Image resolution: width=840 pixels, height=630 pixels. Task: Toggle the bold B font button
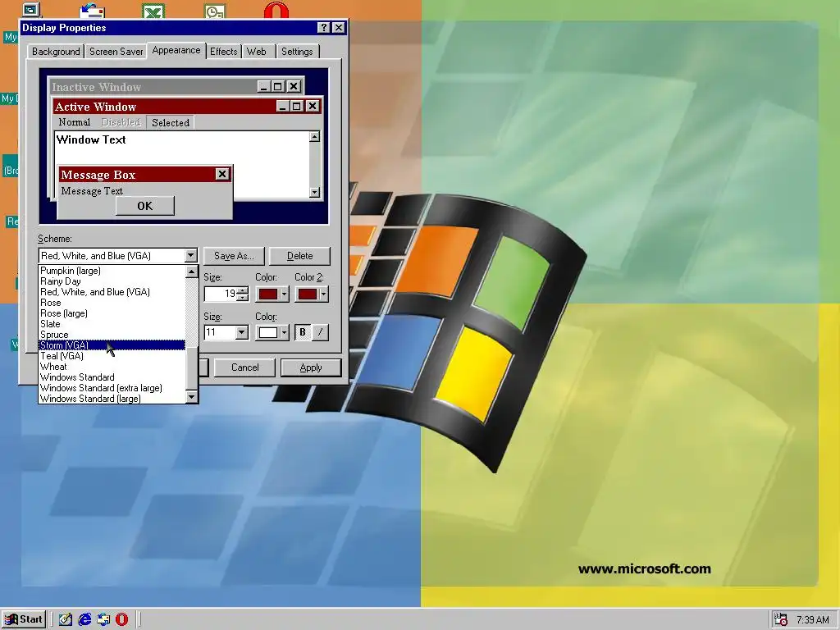click(x=303, y=333)
